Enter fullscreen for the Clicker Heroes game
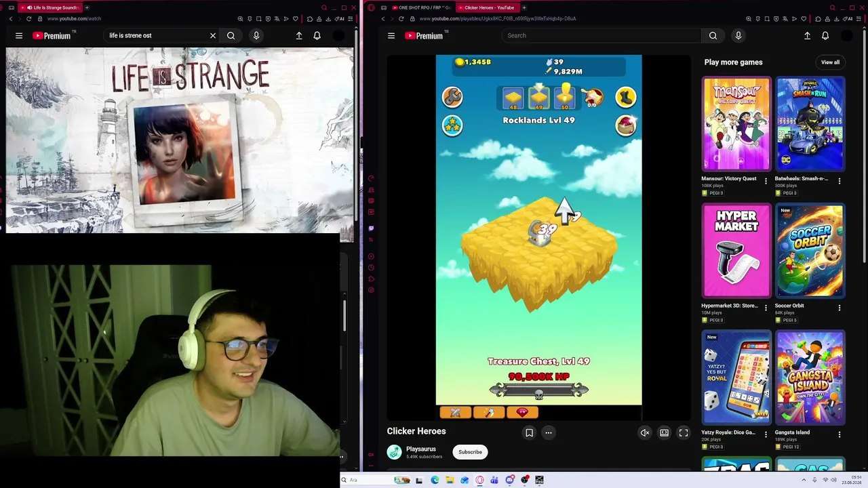The height and width of the screenshot is (488, 868). (x=684, y=432)
